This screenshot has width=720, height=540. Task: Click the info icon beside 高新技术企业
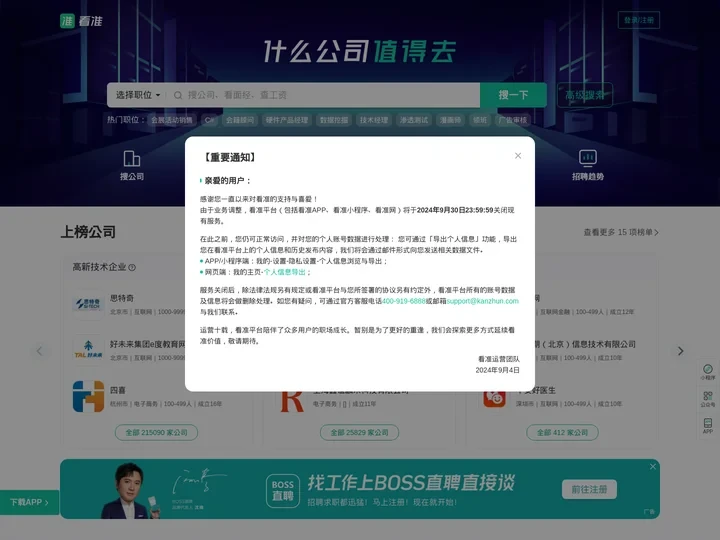[x=132, y=268]
